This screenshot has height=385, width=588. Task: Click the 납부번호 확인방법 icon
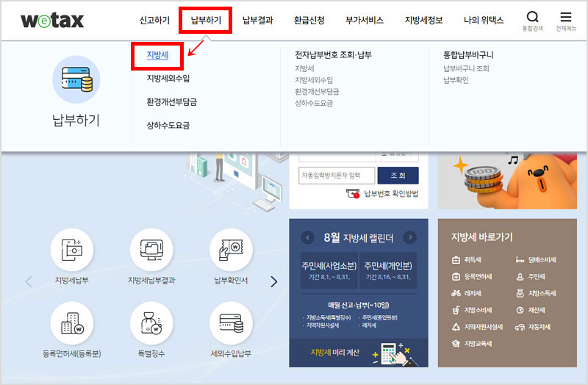coord(353,193)
